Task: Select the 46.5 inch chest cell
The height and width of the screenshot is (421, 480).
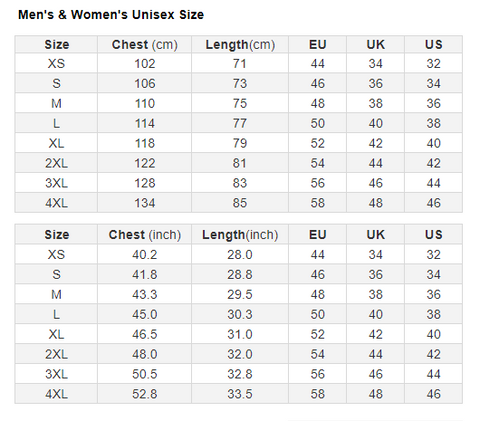Action: (145, 334)
